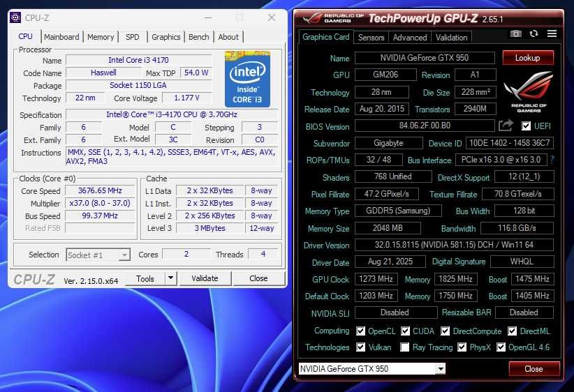The image size is (574, 392).
Task: Open the About tab in CPU-Z
Action: (x=228, y=37)
